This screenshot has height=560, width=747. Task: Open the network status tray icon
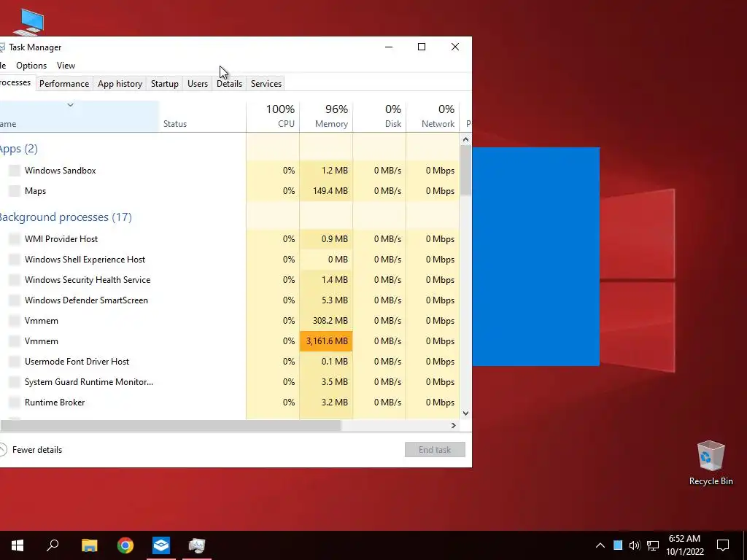[x=653, y=545]
